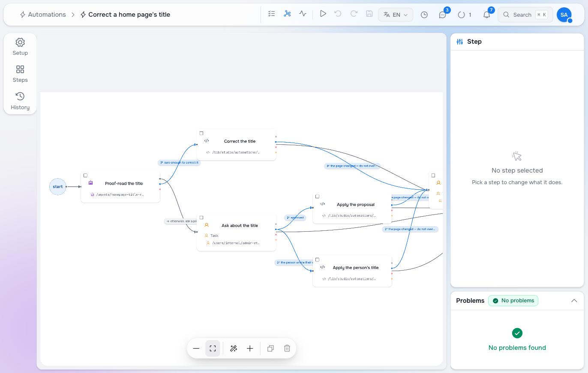Click the Search field
The image size is (588, 373).
click(x=525, y=15)
